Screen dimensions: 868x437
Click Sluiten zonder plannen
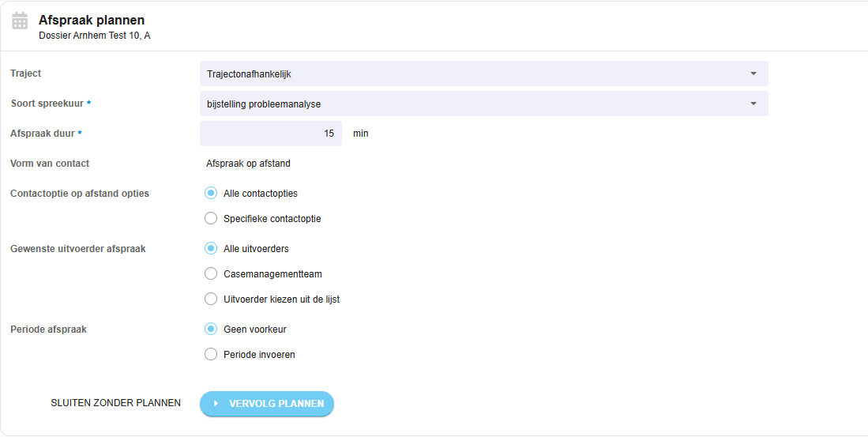click(115, 403)
